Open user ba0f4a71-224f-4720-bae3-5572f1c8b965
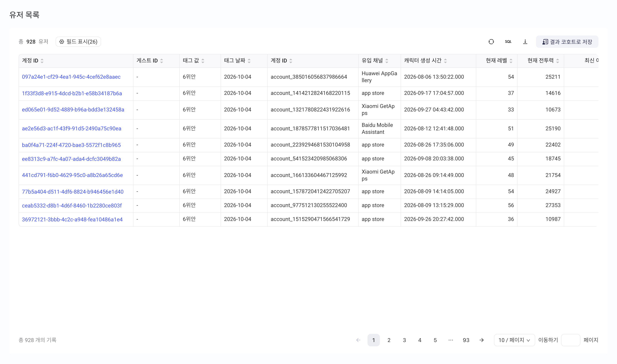 [x=71, y=145]
